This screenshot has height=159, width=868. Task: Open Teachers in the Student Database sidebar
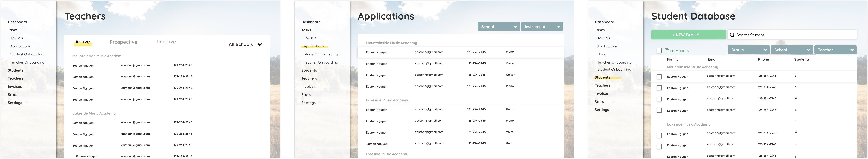602,86
